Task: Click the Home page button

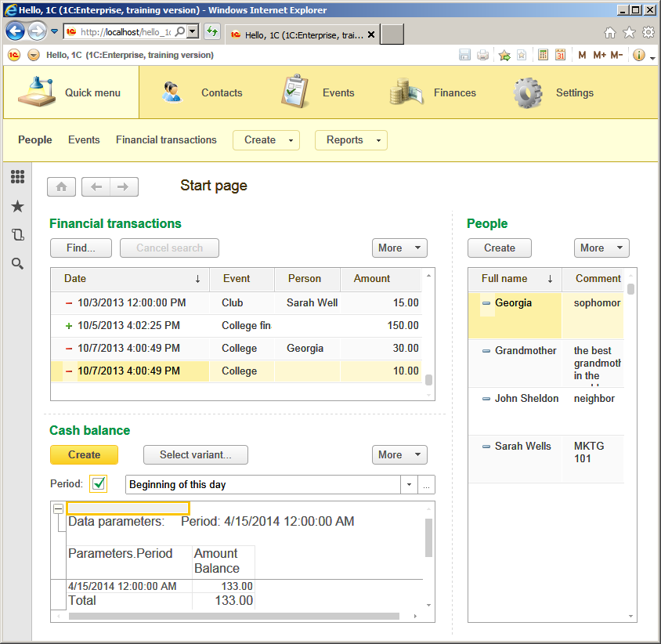Action: click(61, 186)
